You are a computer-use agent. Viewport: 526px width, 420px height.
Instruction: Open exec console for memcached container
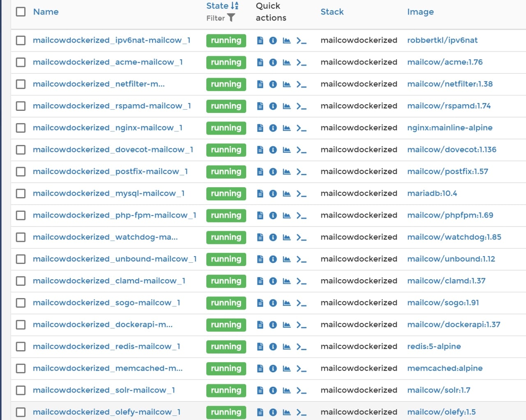coord(302,368)
